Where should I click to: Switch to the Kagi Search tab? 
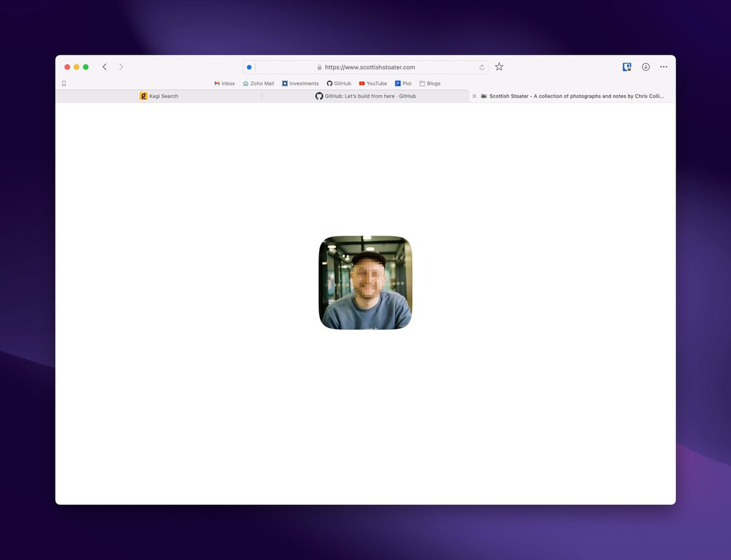[159, 96]
